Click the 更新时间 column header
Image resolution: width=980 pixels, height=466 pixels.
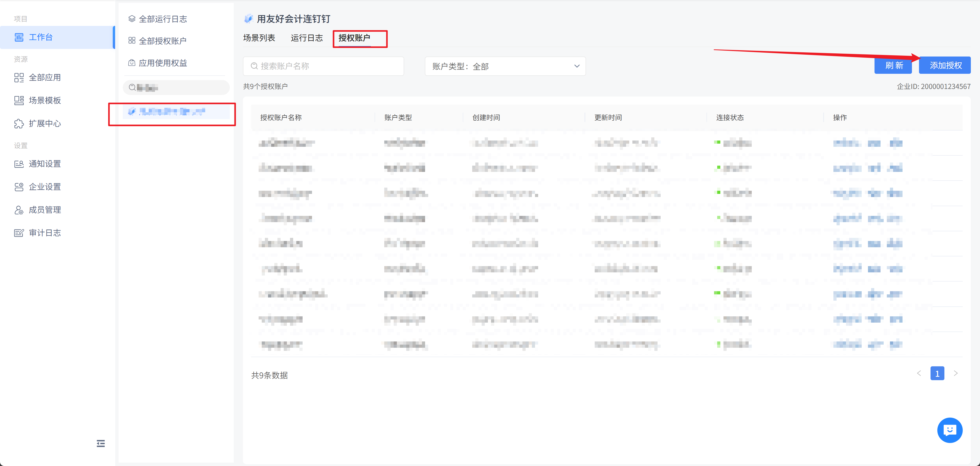click(x=608, y=117)
